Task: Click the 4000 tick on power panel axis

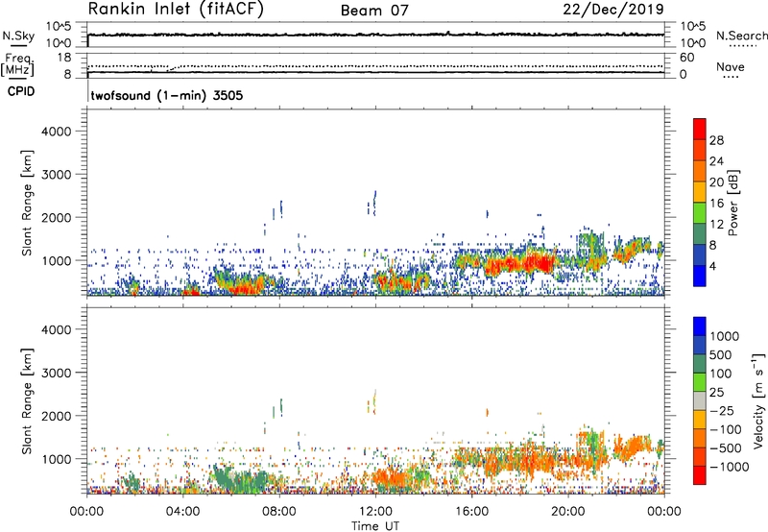Action: click(x=57, y=132)
